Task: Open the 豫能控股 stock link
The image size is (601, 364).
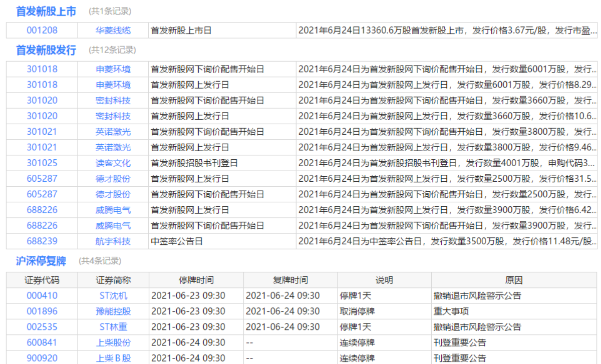Action: (113, 311)
